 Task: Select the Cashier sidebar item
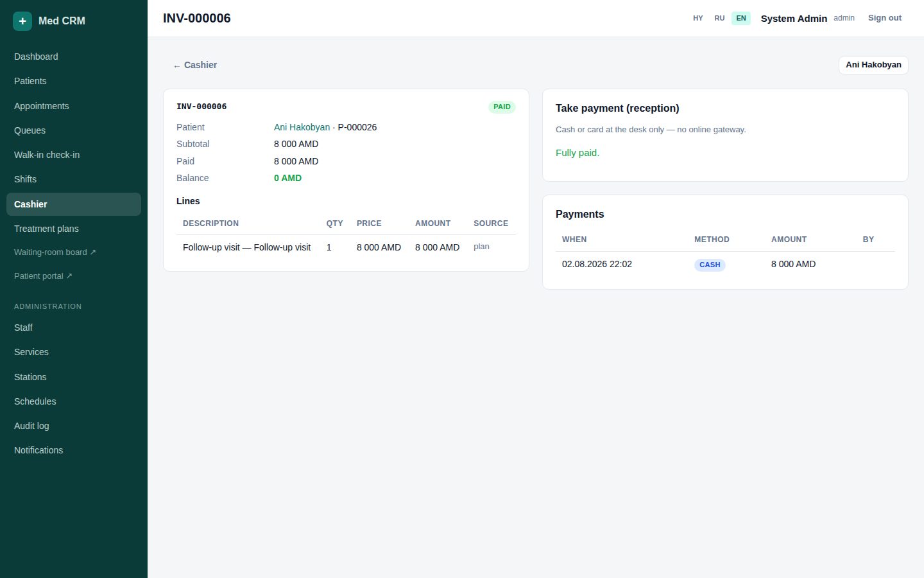(74, 204)
